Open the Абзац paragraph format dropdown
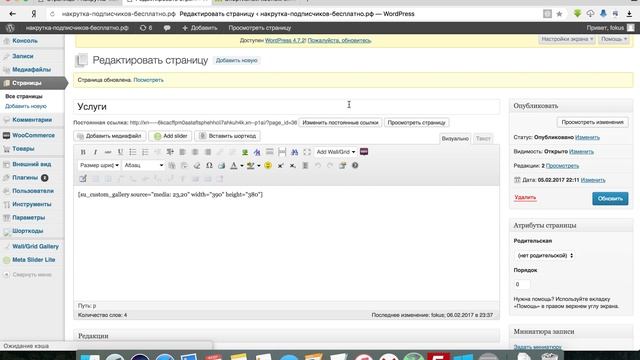The image size is (640, 360). point(143,165)
